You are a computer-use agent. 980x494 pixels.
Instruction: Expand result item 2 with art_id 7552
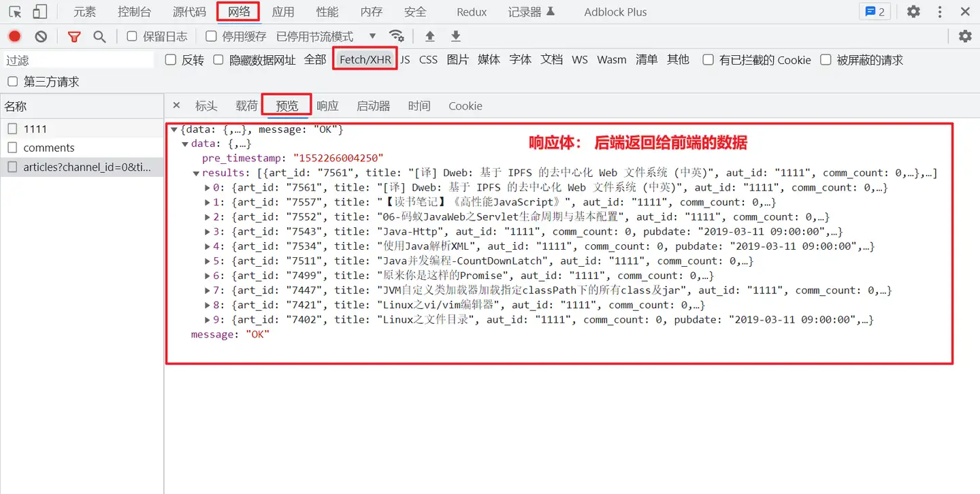click(208, 217)
